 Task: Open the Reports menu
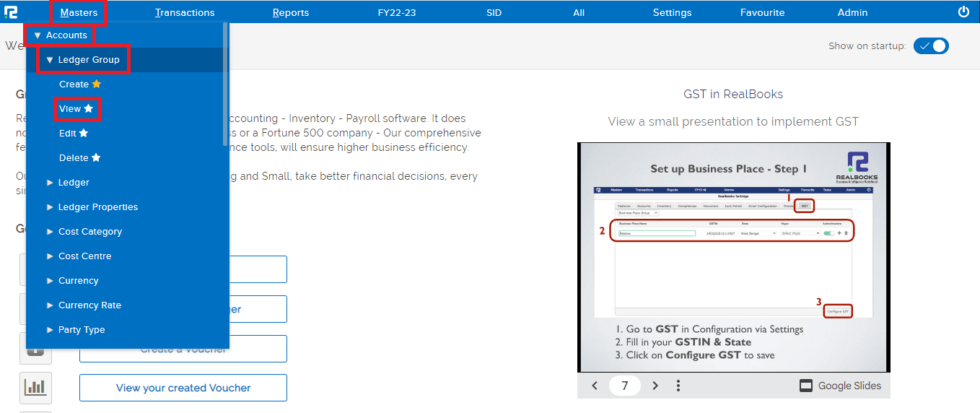291,12
